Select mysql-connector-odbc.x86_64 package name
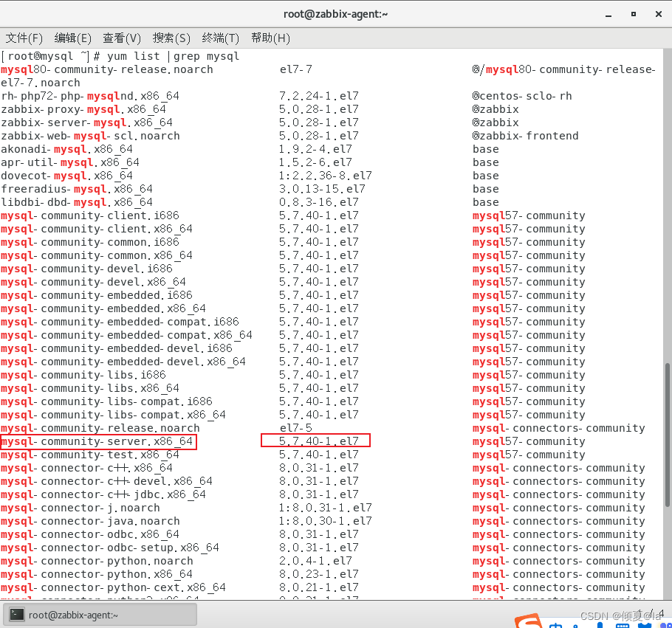 pos(90,534)
